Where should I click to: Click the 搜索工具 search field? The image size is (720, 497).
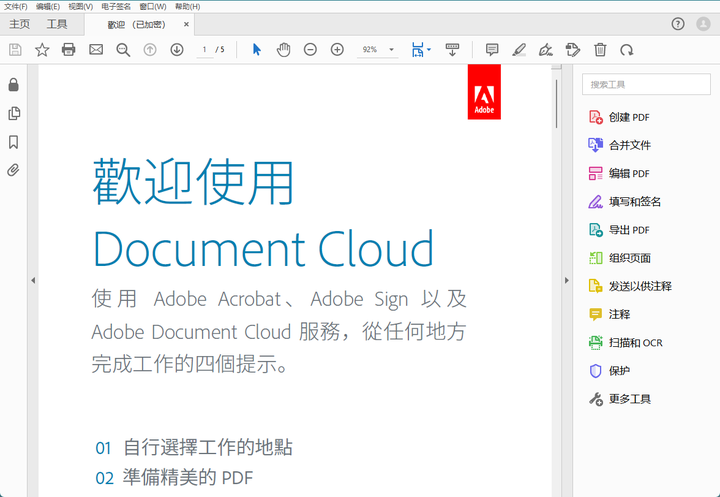pyautogui.click(x=646, y=85)
